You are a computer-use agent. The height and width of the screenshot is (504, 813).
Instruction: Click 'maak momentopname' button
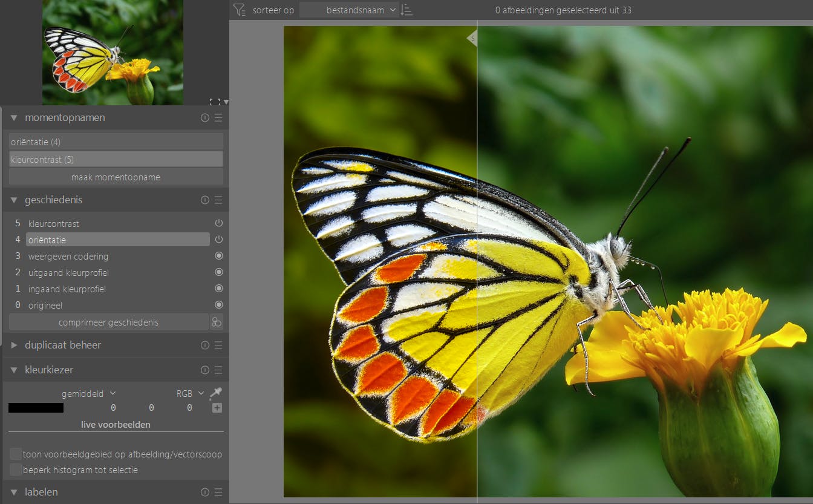tap(116, 177)
